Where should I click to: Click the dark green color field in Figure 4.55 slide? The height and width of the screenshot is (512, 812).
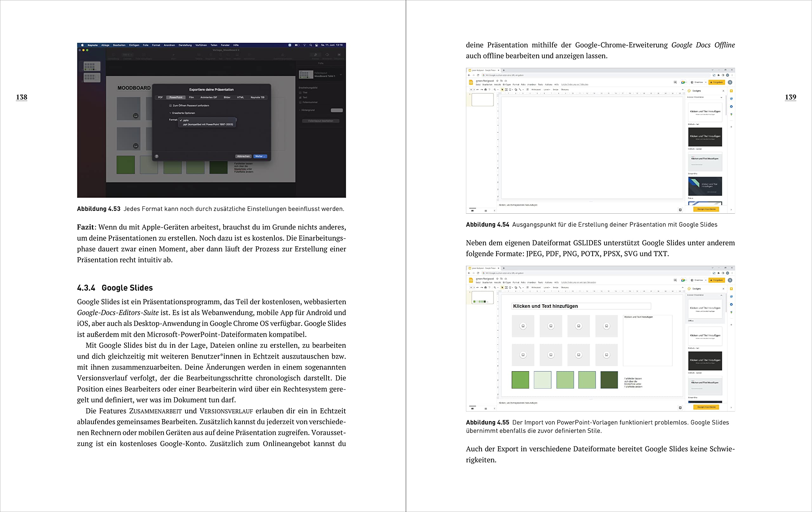pos(609,380)
